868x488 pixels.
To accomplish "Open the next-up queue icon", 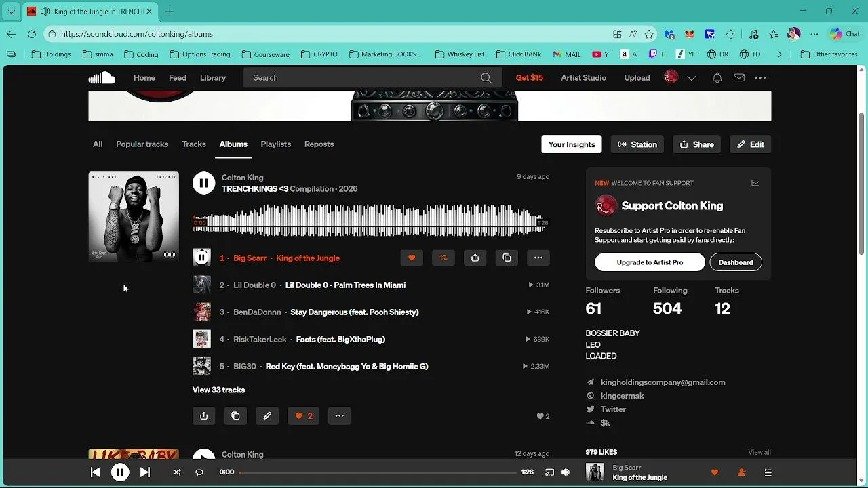I will tap(768, 472).
